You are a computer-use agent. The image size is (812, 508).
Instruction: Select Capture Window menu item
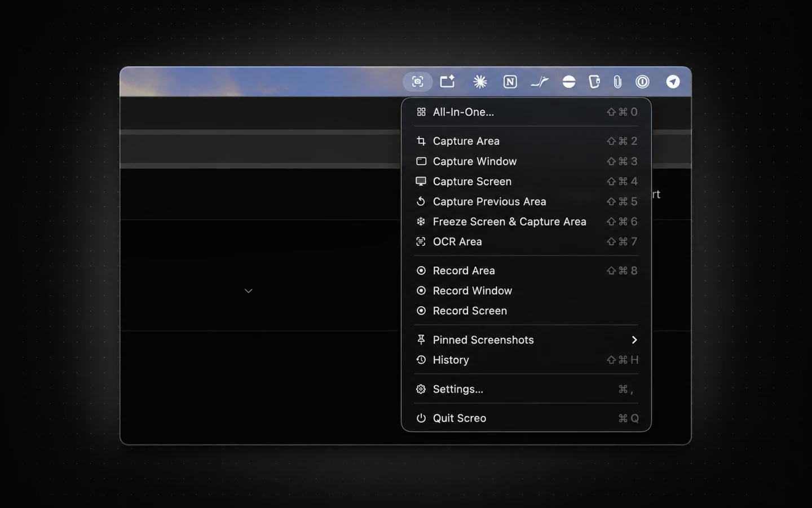click(527, 161)
